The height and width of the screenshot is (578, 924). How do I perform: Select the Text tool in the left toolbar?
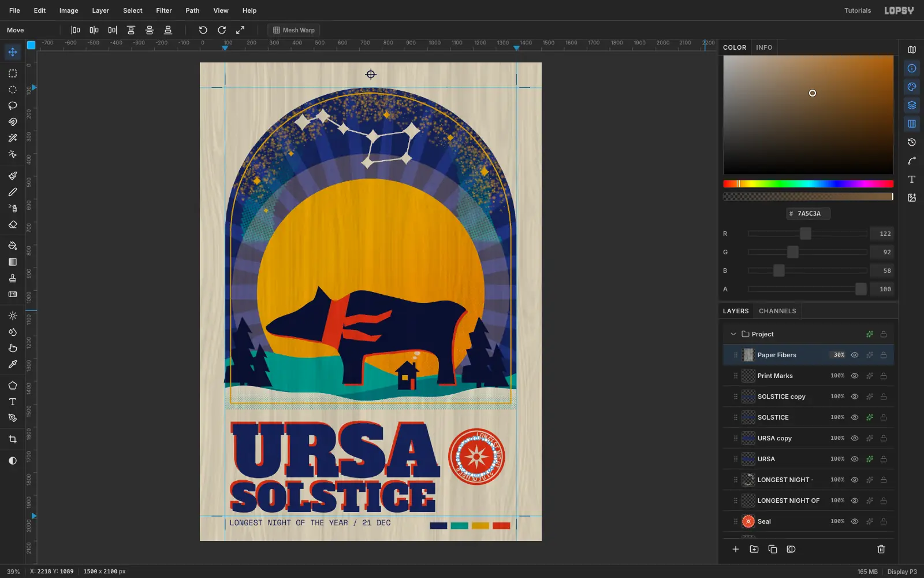point(13,402)
